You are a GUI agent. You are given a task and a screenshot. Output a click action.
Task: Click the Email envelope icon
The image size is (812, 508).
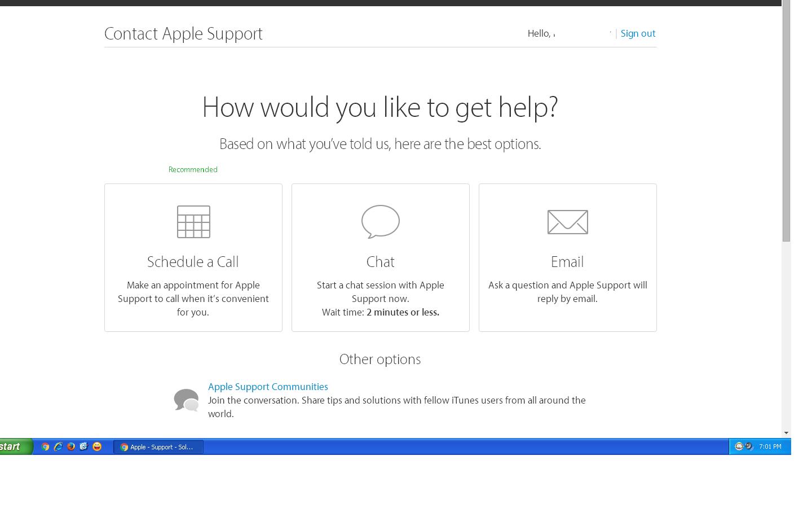(568, 222)
